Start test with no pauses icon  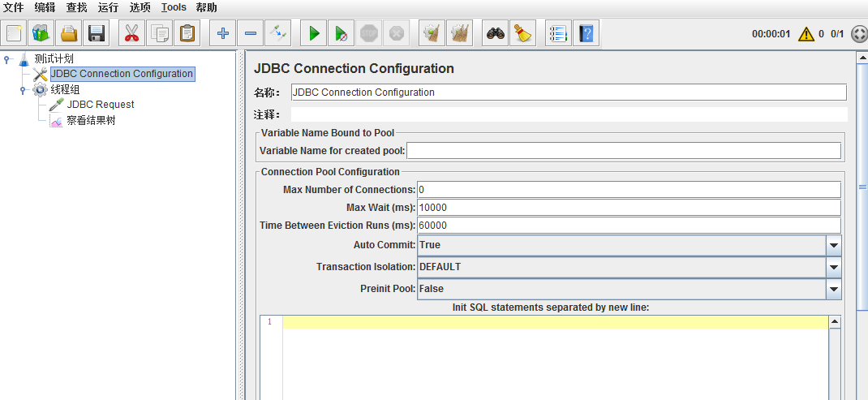341,34
